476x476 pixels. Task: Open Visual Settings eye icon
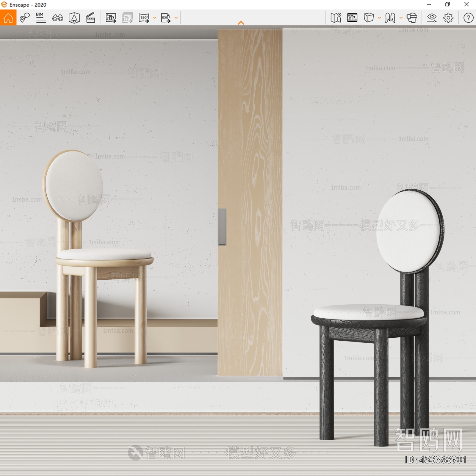click(432, 18)
